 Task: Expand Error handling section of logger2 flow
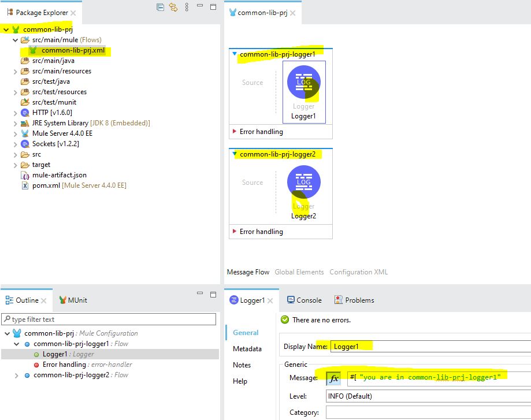[x=234, y=232]
